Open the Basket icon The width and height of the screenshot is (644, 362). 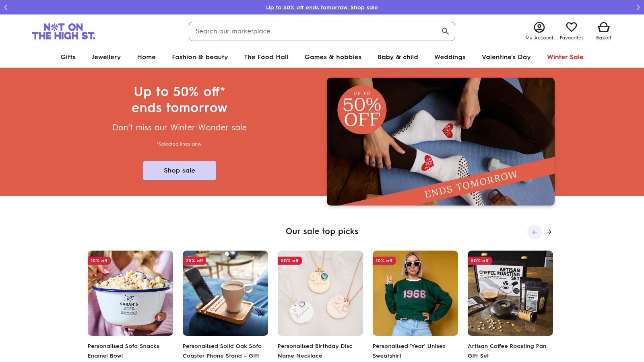click(603, 27)
